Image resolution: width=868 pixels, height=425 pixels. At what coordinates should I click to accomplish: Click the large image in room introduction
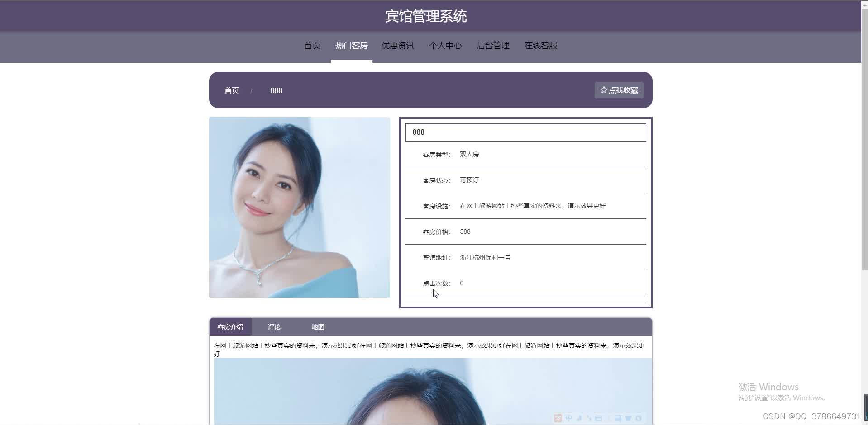433,392
